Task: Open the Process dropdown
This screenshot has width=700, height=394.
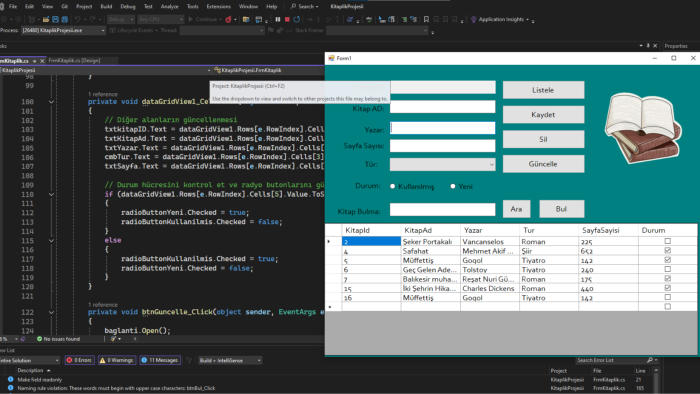Action: pos(63,30)
